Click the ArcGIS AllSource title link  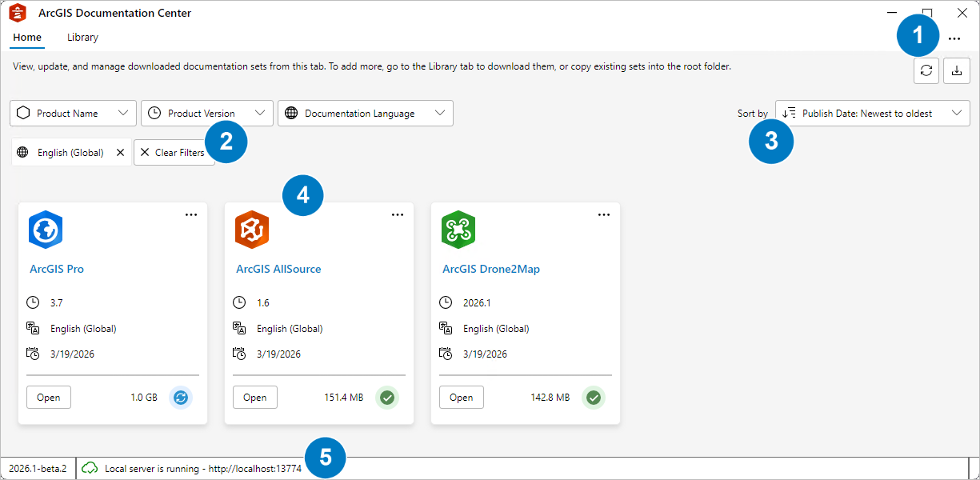point(278,269)
